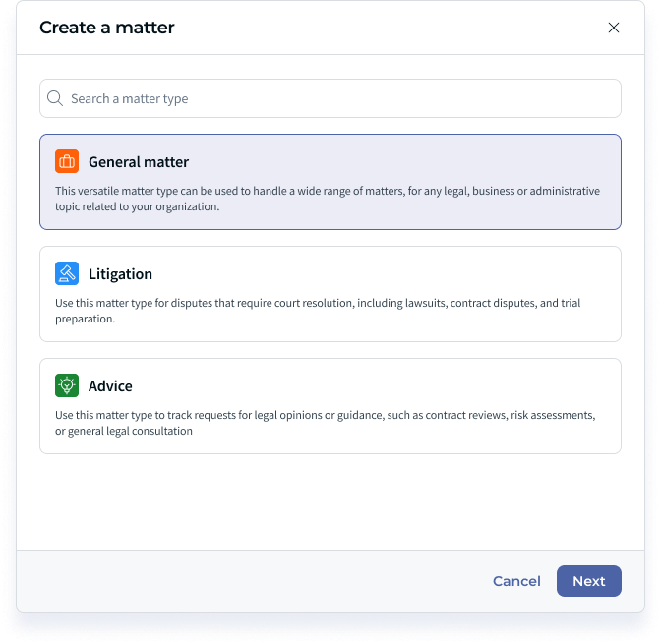Click the green lightbulb Advice icon
Image resolution: width=661 pixels, height=644 pixels.
point(67,385)
